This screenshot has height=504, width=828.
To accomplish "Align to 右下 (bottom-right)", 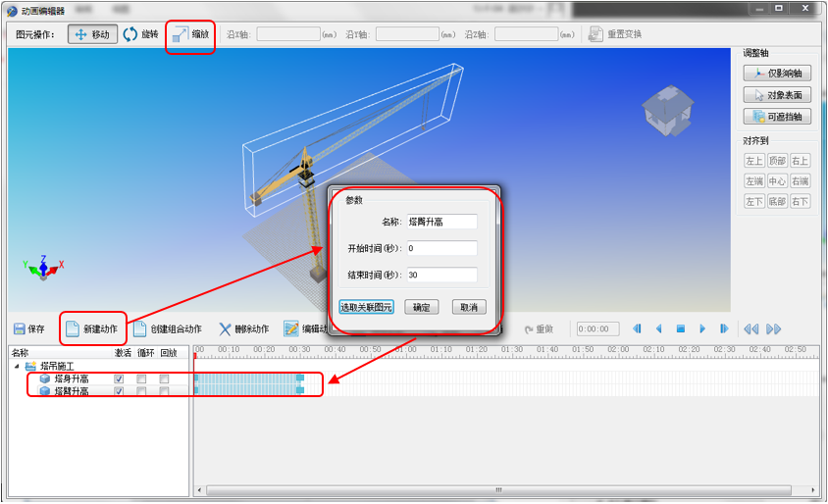I will 800,201.
